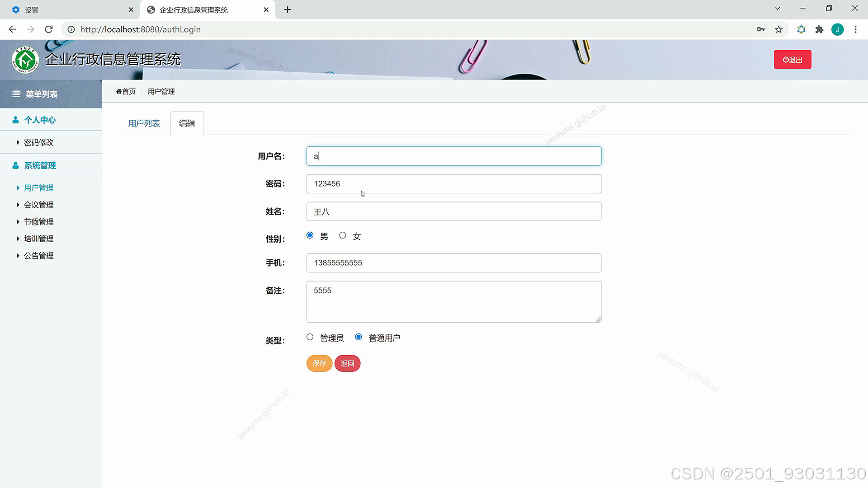Open 会议管理 in the sidebar

pyautogui.click(x=38, y=205)
